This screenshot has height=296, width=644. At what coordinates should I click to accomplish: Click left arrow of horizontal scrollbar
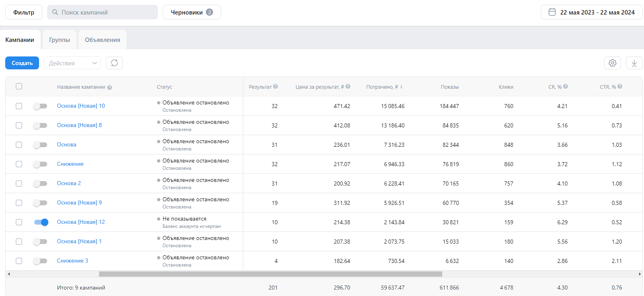click(x=9, y=274)
